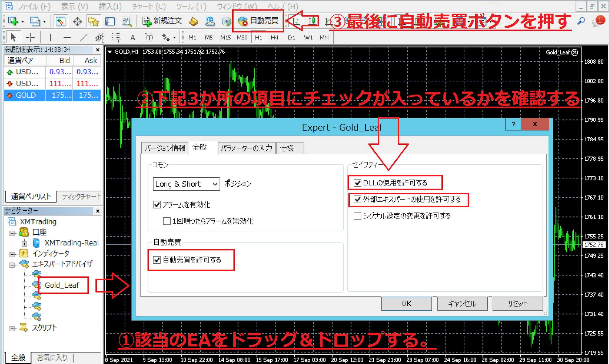Switch chart to H4 timeframe
610x364 pixels.
tap(274, 38)
